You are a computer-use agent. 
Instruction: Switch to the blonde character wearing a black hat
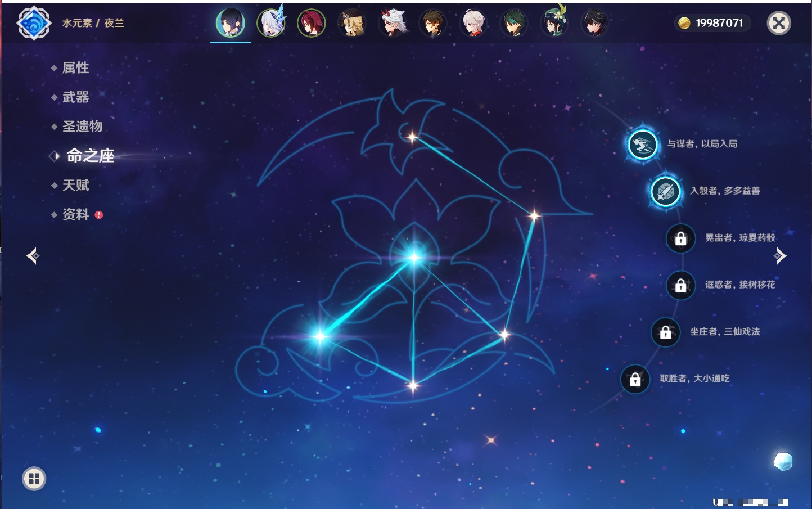coord(352,23)
